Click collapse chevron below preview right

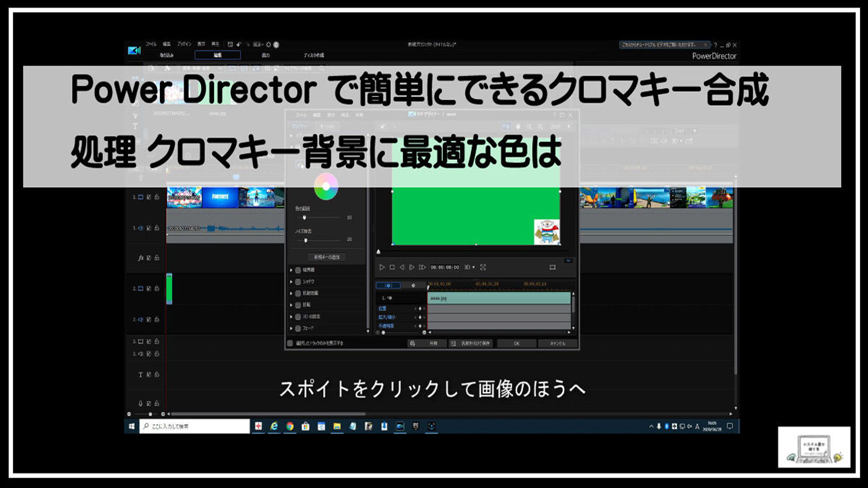coord(568,261)
